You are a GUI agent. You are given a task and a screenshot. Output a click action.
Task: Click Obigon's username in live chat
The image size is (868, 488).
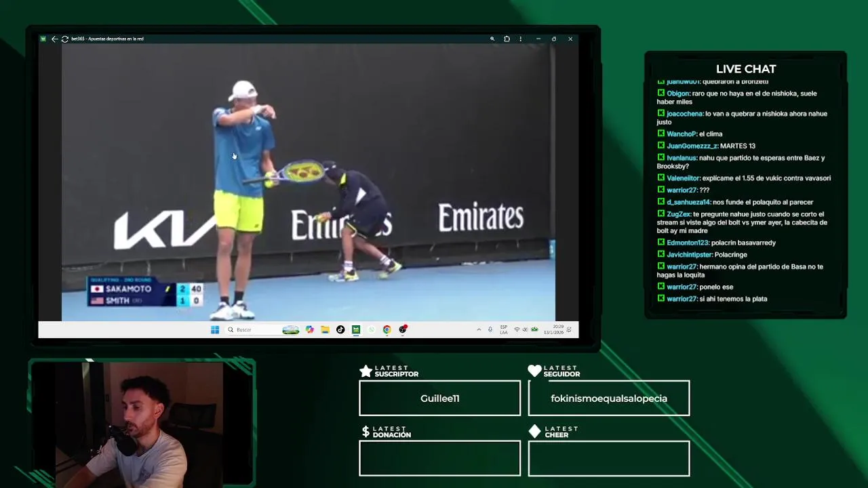point(678,94)
